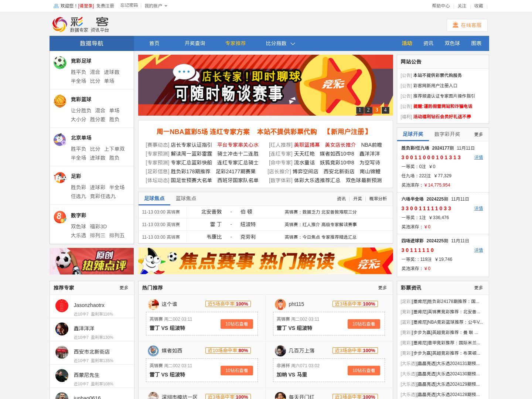The image size is (532, 399).
Task: Click 这个谁 avatar in hot recommendations
Action: click(x=153, y=304)
